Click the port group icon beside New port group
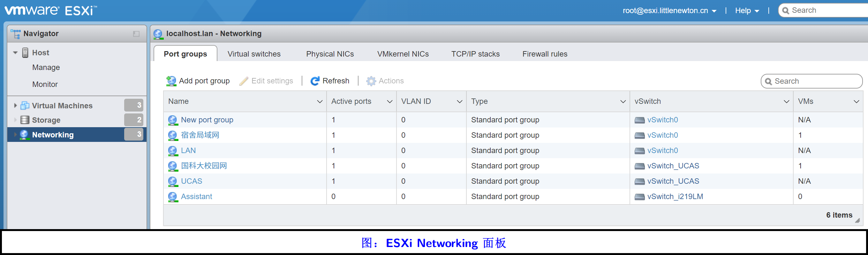The height and width of the screenshot is (255, 868). [173, 120]
